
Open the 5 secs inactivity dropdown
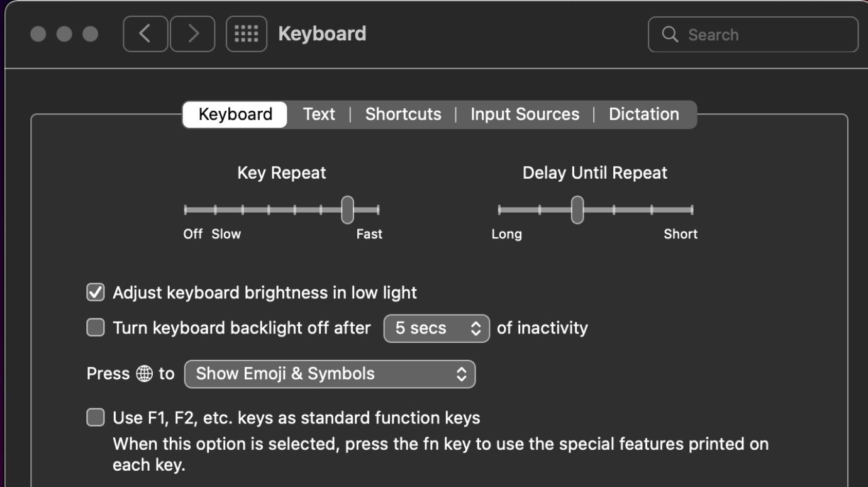[437, 328]
